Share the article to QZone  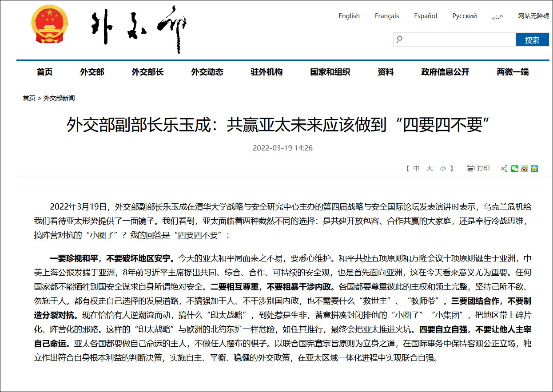534,169
